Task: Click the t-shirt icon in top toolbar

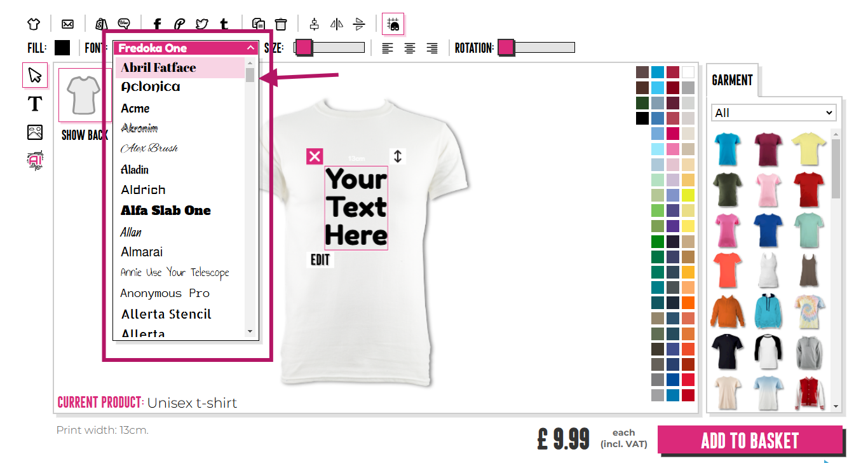Action: [x=34, y=24]
